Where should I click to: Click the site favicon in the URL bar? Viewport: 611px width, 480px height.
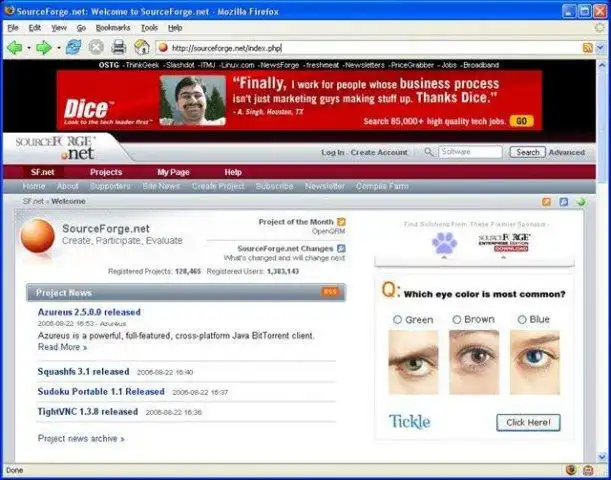coord(163,48)
